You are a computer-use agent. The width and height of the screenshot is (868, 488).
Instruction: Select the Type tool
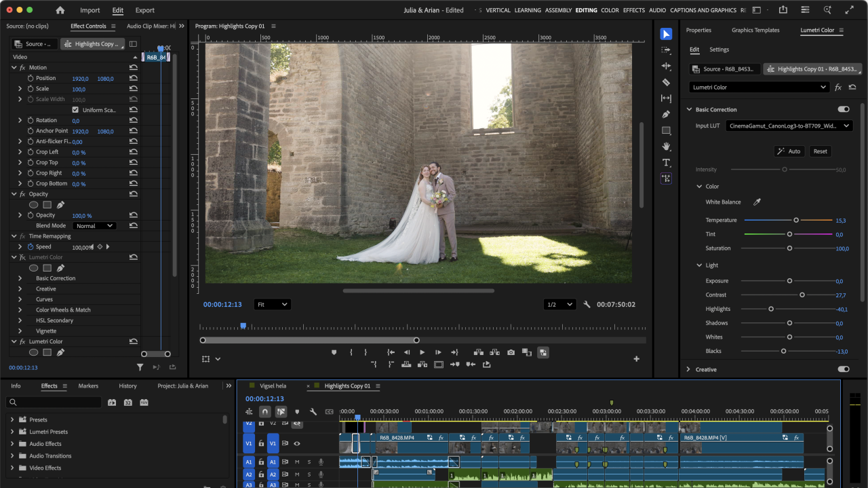tap(666, 163)
